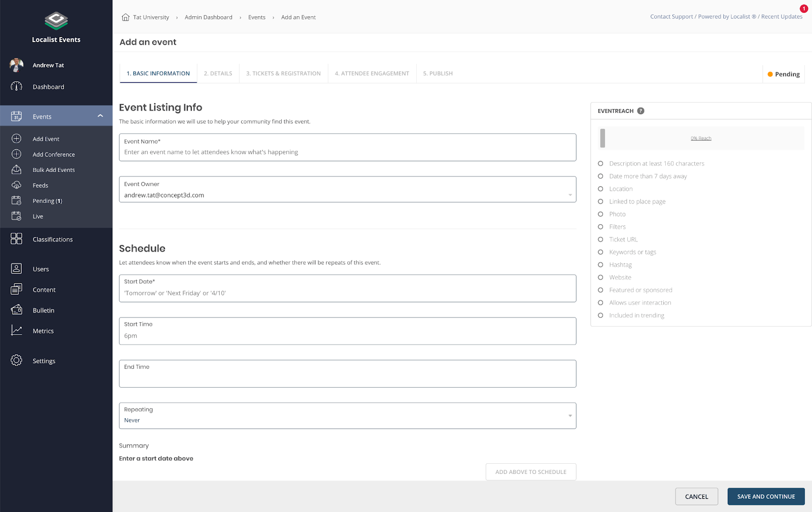Click the Pending calendar icon
Image resolution: width=812 pixels, height=512 pixels.
point(16,200)
